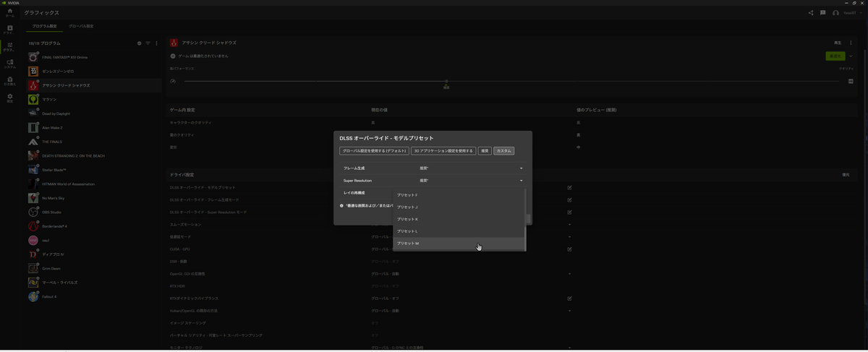
Task: Open user account name dropdown arrow
Action: [861, 13]
